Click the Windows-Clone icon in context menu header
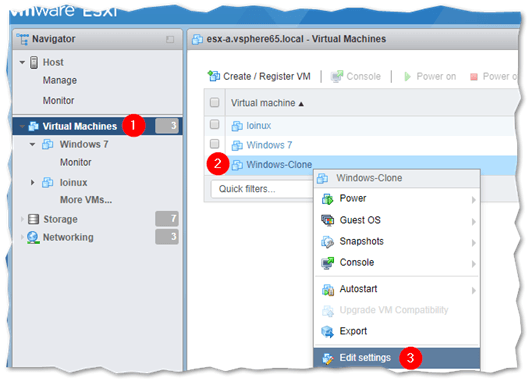Image resolution: width=529 pixels, height=382 pixels. point(323,178)
